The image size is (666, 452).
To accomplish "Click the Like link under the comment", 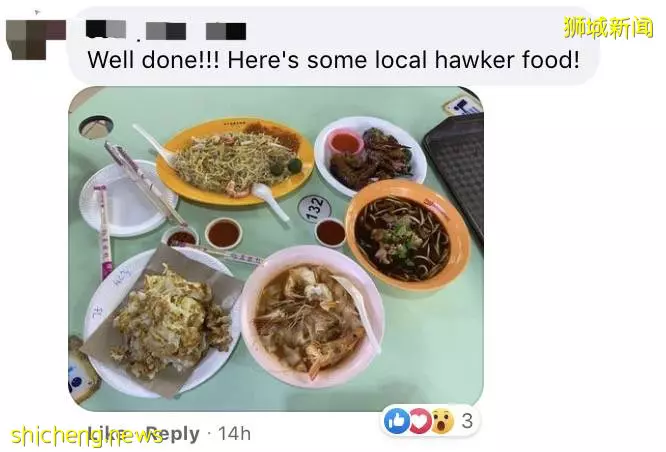I will coord(105,434).
